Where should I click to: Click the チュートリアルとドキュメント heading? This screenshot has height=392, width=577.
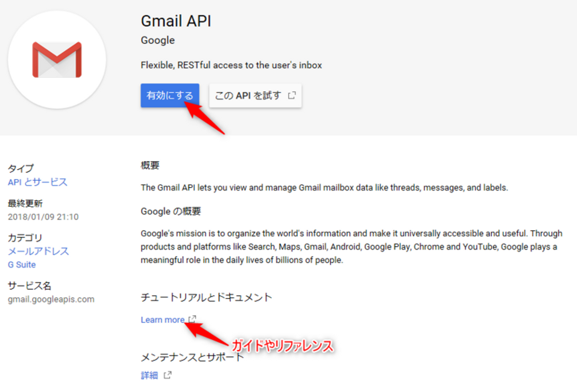click(206, 297)
